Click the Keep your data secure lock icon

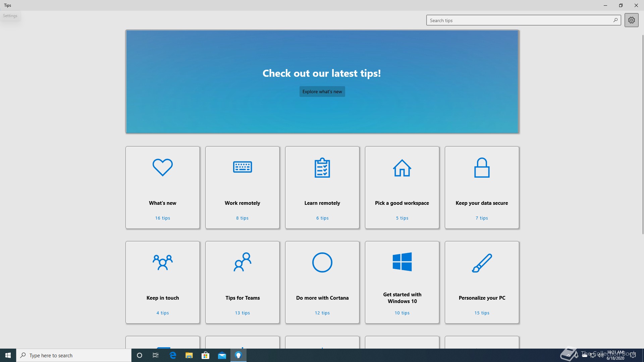(482, 168)
